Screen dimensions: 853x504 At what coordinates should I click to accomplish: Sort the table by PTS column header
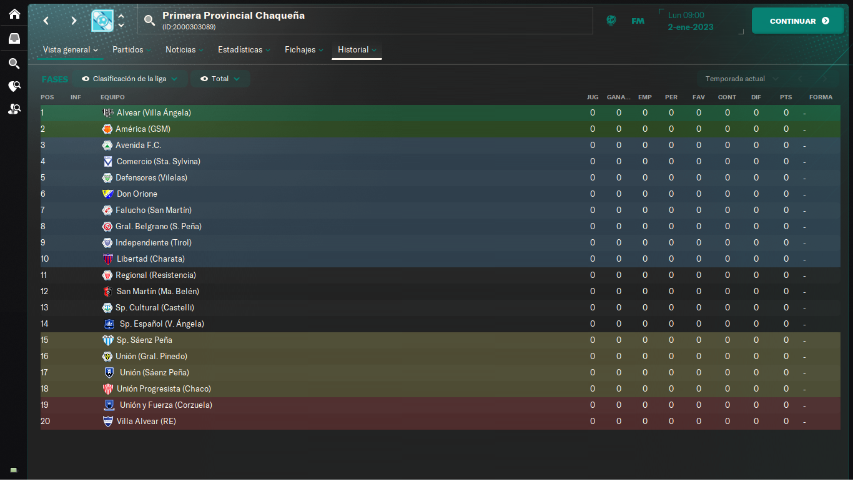[x=786, y=97]
